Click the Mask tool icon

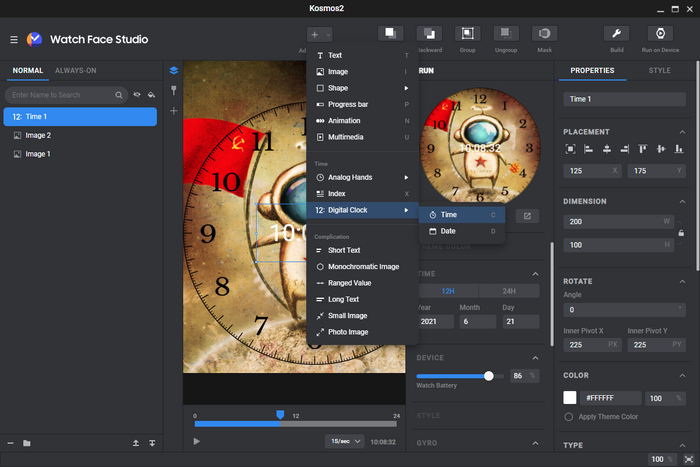pyautogui.click(x=545, y=34)
